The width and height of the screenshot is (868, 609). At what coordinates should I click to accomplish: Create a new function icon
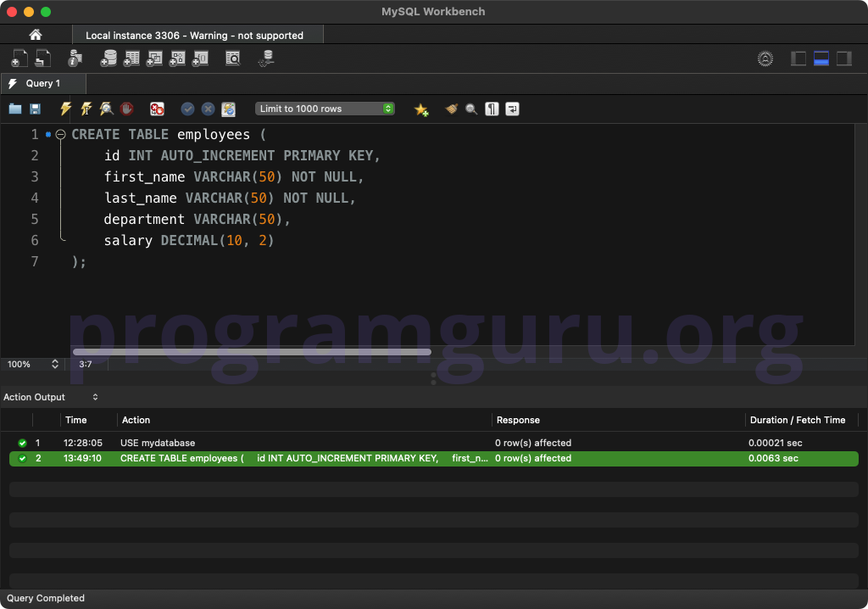tap(200, 59)
